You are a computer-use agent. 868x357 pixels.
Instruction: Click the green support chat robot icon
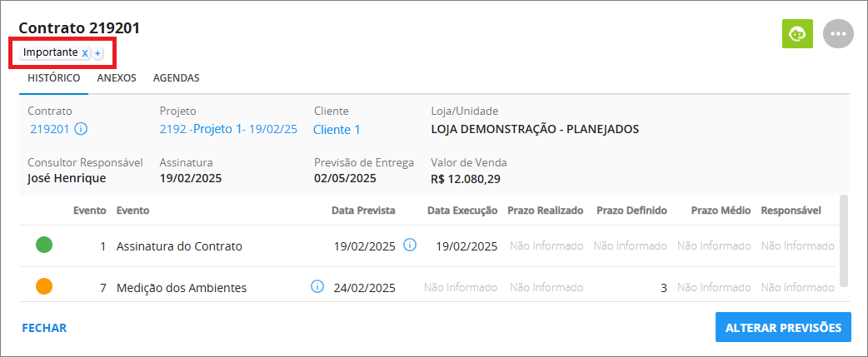(797, 34)
